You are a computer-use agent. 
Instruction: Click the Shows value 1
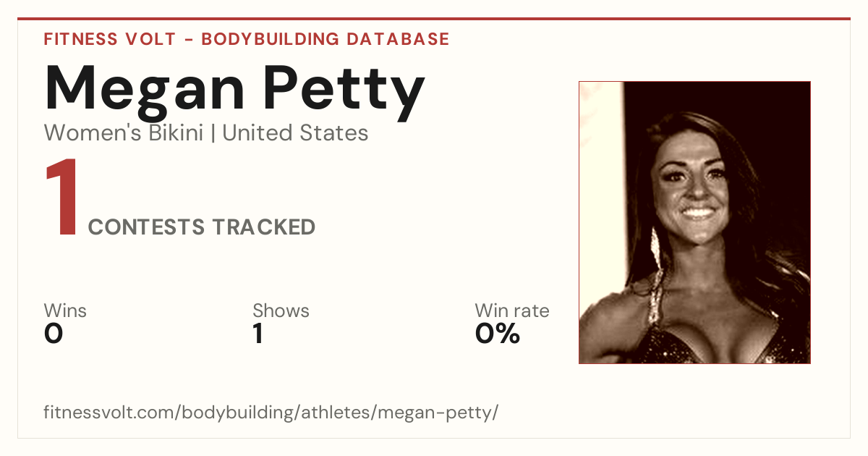[x=258, y=334]
